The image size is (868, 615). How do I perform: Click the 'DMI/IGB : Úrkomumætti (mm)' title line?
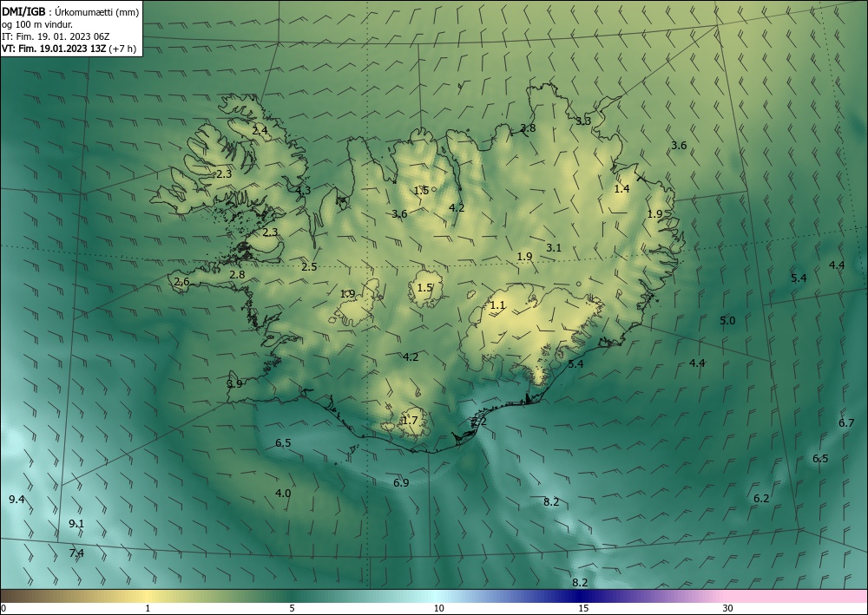coord(69,11)
